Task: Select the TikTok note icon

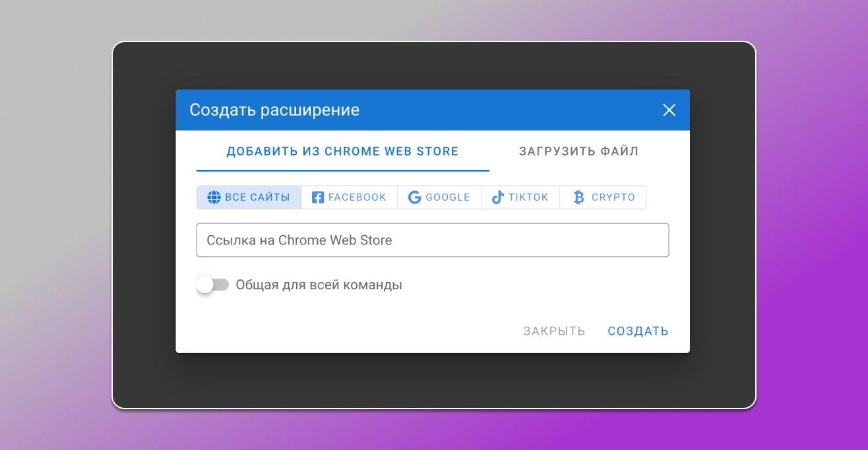Action: click(x=497, y=197)
